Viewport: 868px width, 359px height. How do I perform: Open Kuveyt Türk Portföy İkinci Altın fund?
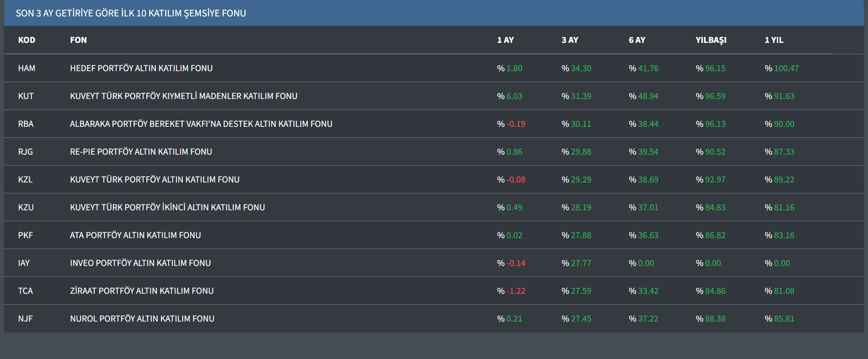click(167, 208)
